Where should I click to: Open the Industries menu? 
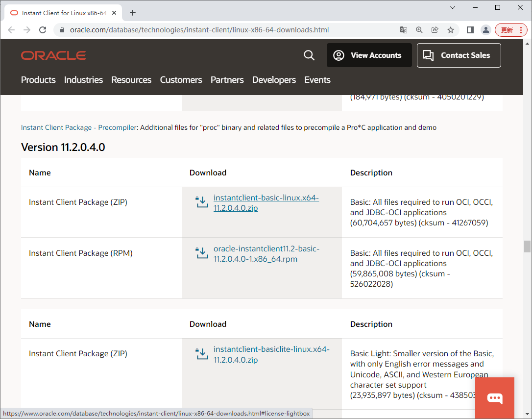(x=83, y=80)
